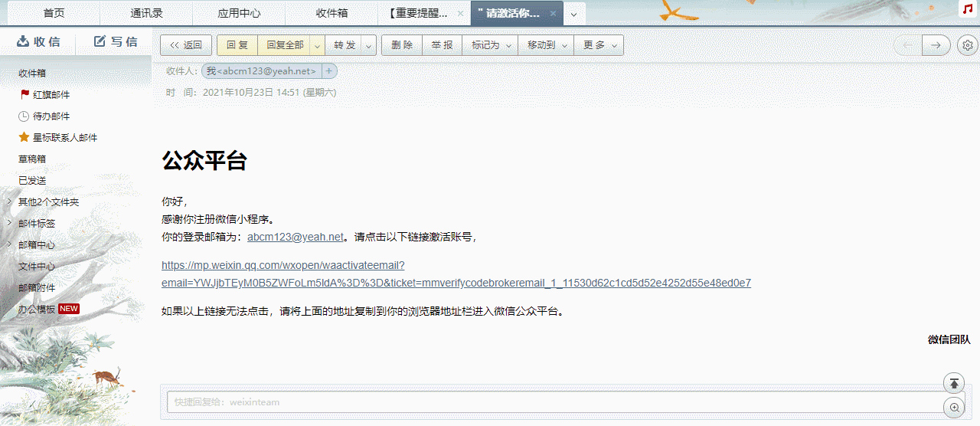Open the reply-all dropdown arrow
Screen dimensions: 980x426
317,45
